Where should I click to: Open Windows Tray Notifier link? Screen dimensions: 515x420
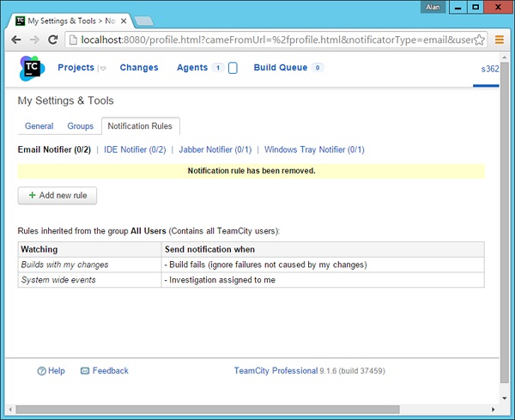click(x=314, y=149)
